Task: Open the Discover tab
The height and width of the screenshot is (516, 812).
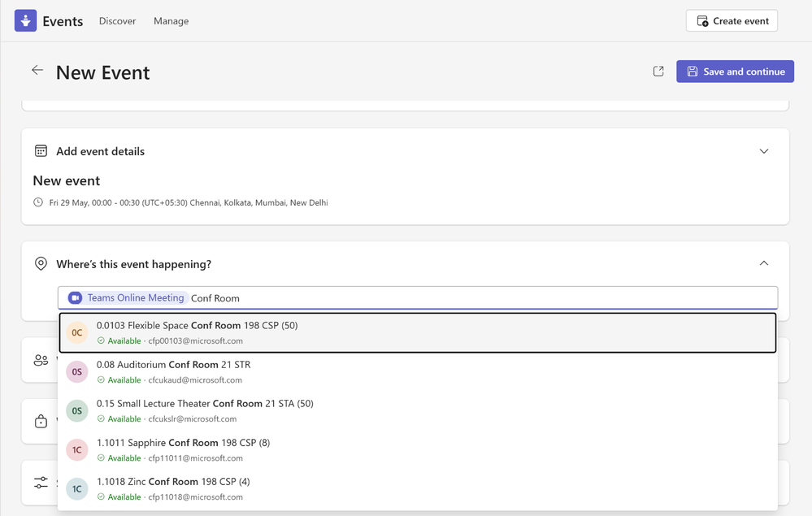Action: 118,21
